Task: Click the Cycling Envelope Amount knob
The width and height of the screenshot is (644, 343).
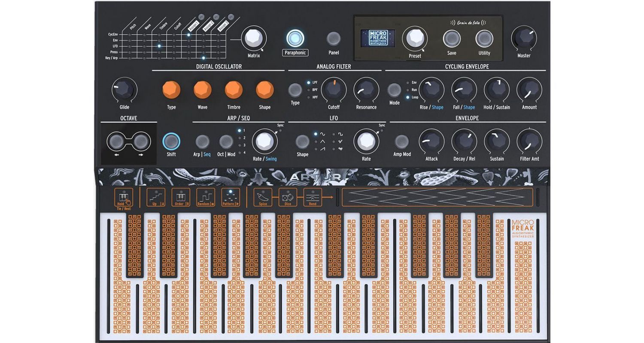Action: click(x=529, y=90)
